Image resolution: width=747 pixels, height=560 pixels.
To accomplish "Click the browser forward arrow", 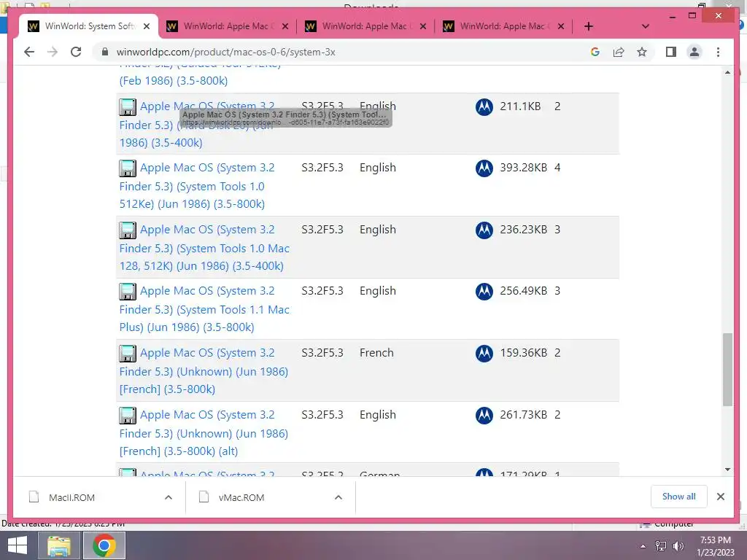I will [53, 52].
